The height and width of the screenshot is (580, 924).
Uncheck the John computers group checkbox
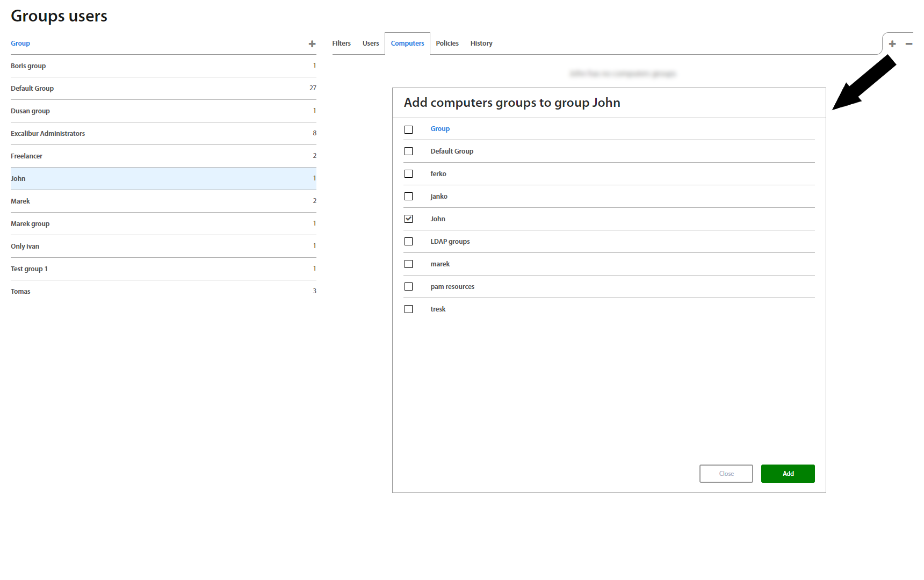pos(409,219)
